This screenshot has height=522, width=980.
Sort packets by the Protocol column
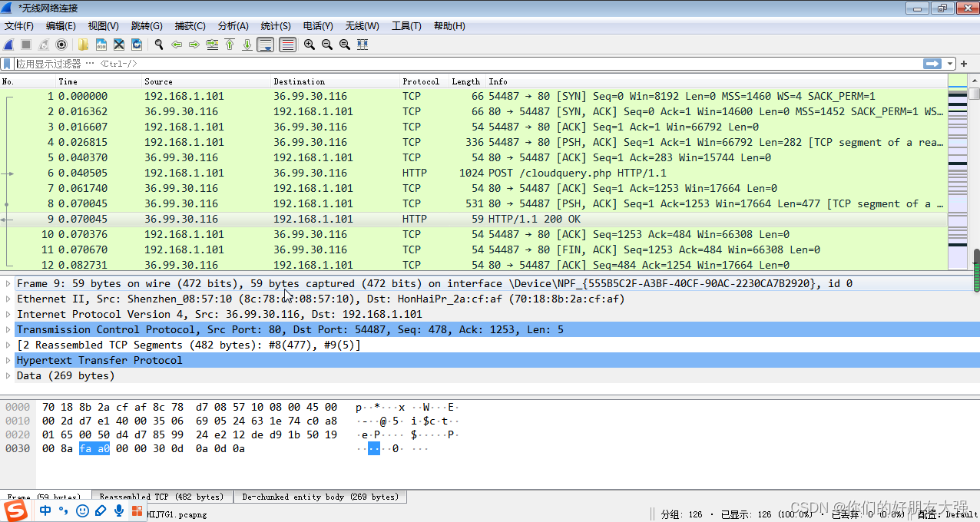424,81
